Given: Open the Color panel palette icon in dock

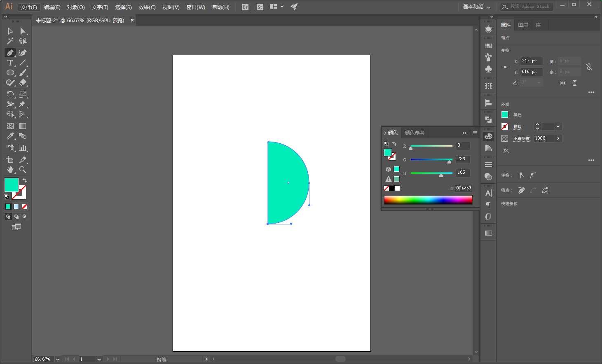Looking at the screenshot, I should pos(488,136).
